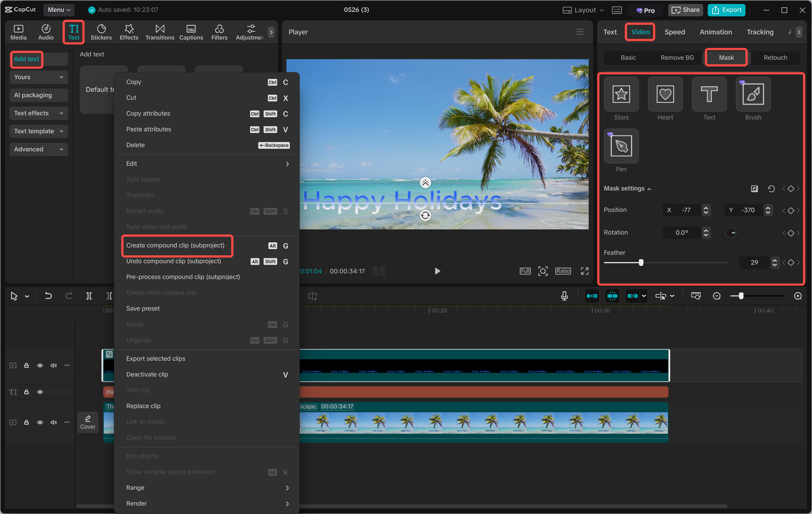Expand the Text effects dropdown
The image size is (812, 514).
click(x=38, y=113)
